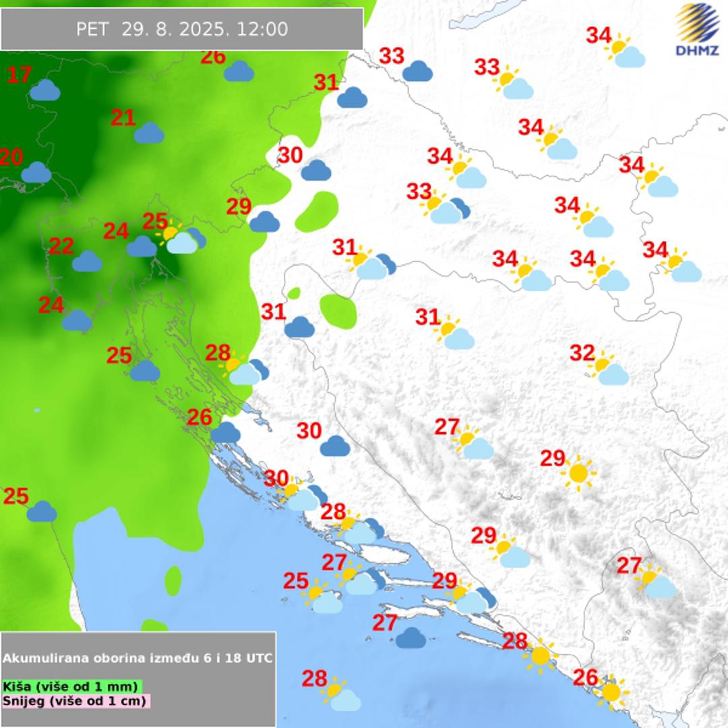Select the cloud icon next to 20
Image resolution: width=728 pixels, height=728 pixels.
coord(36,173)
